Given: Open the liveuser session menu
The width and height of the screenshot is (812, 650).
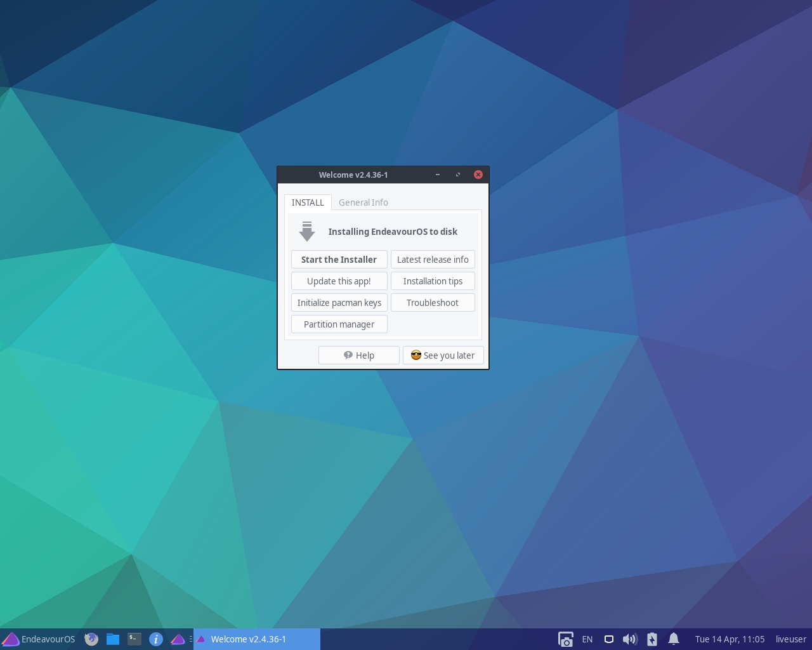Looking at the screenshot, I should (x=790, y=639).
